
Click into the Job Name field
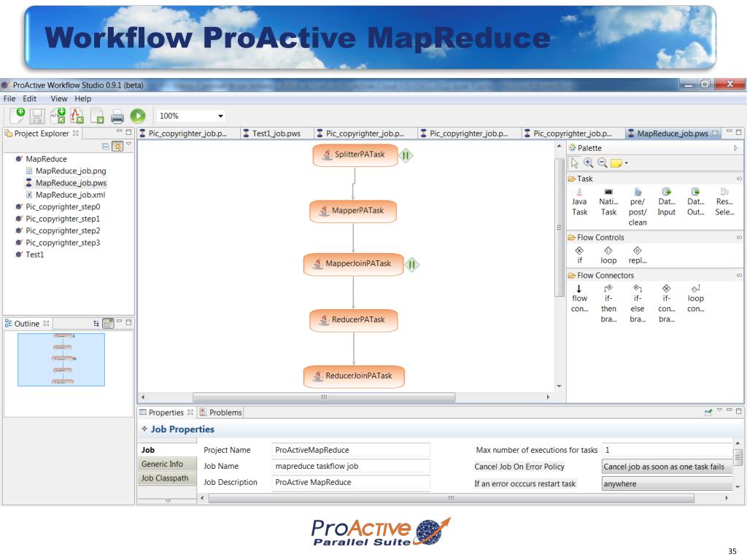351,466
